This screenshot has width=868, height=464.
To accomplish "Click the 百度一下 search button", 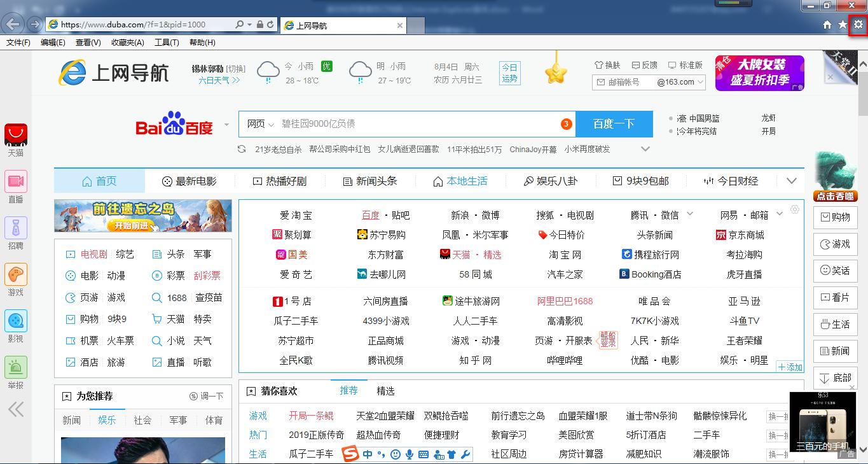I will click(x=614, y=124).
